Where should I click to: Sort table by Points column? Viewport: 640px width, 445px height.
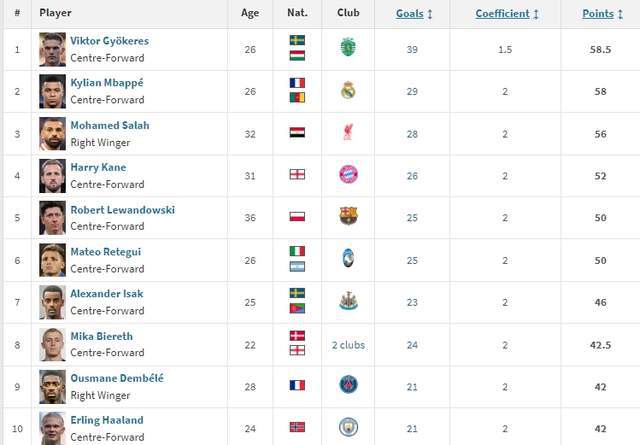(605, 14)
